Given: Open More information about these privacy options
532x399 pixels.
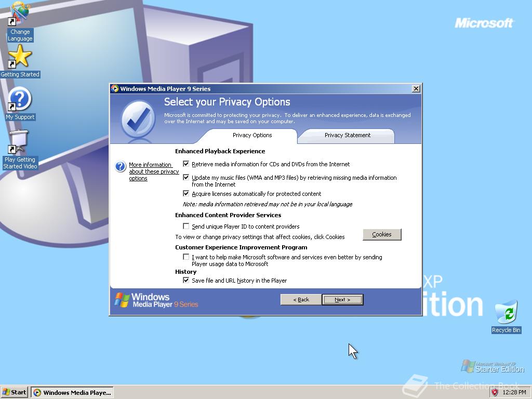Looking at the screenshot, I should [154, 171].
